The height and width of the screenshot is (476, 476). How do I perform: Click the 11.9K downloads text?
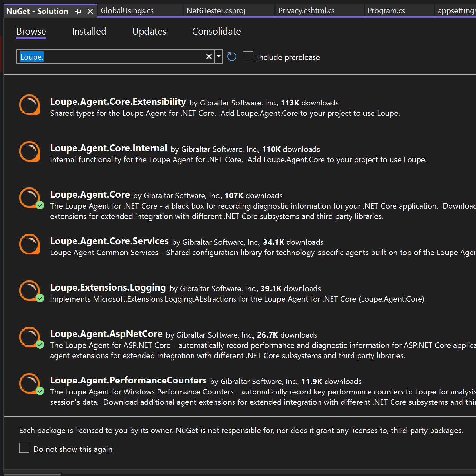point(331,382)
